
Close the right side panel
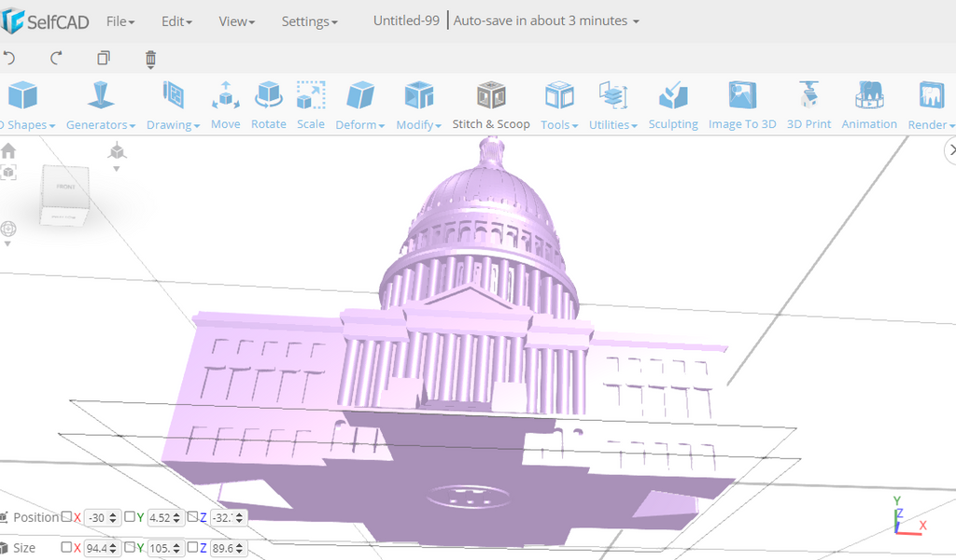950,150
